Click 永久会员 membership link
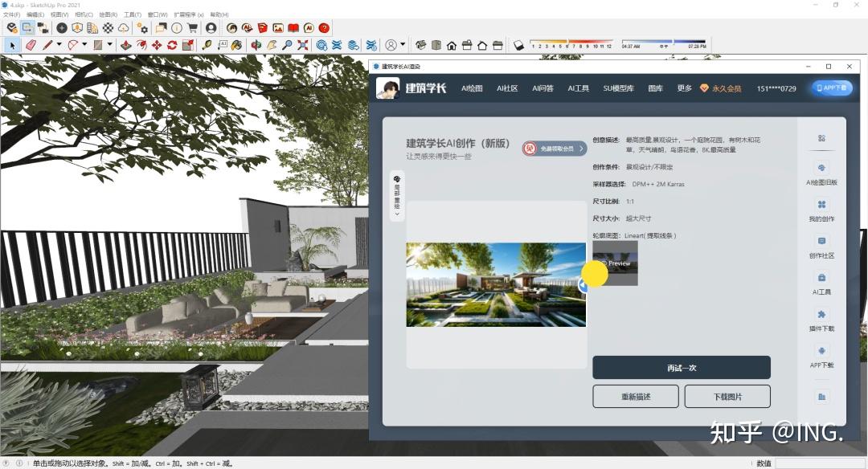 coord(721,88)
